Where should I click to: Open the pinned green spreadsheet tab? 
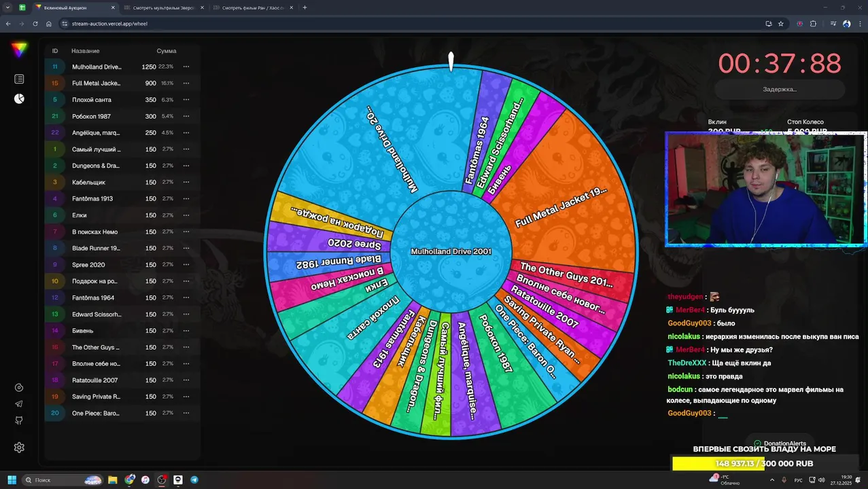coord(22,7)
